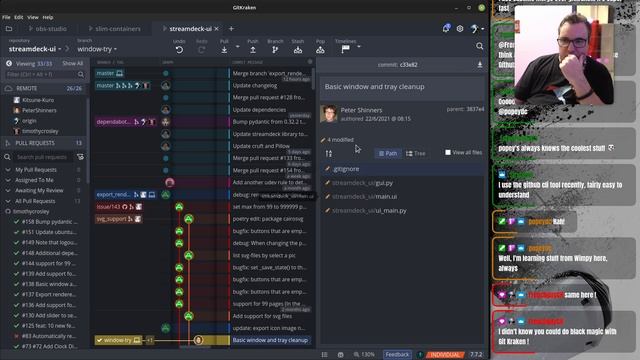The image size is (640, 360).
Task: Open the user profile icon
Action: pos(474,29)
